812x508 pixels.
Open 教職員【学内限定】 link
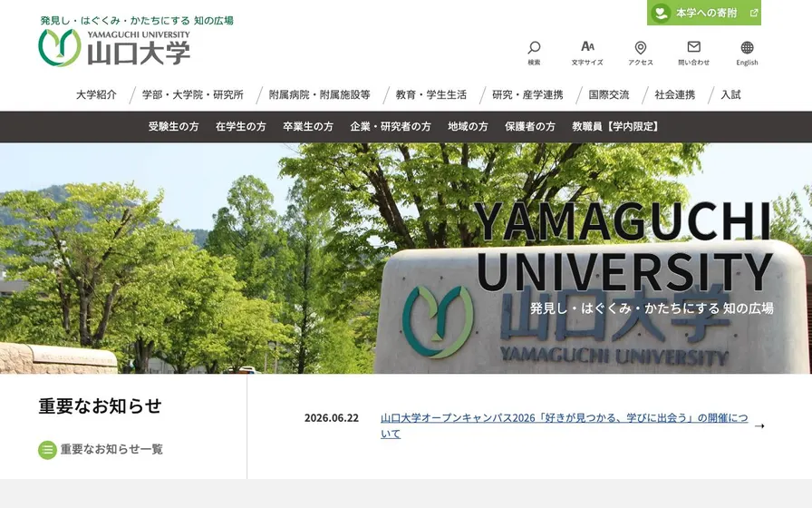(615, 126)
